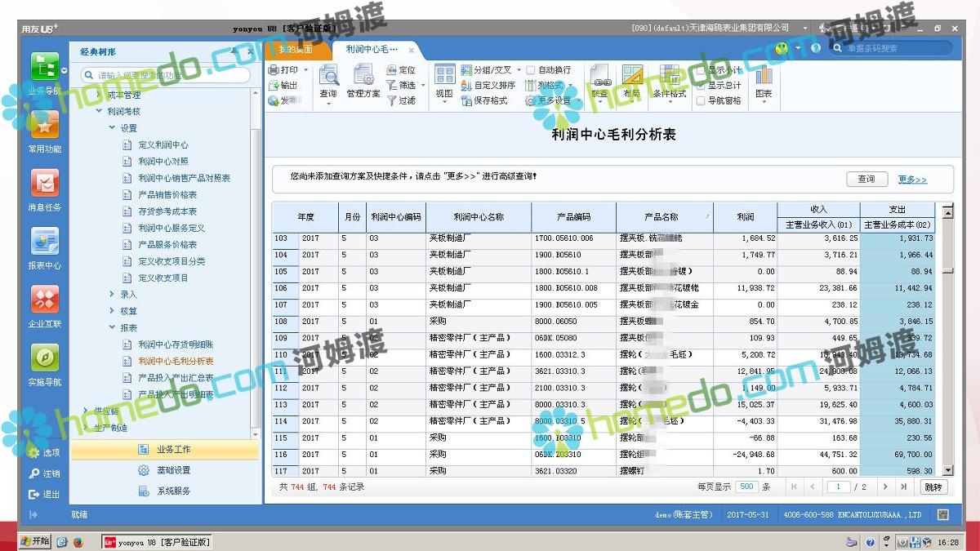980x551 pixels.
Task: Tick the 导航窗格 checkbox
Action: click(701, 100)
